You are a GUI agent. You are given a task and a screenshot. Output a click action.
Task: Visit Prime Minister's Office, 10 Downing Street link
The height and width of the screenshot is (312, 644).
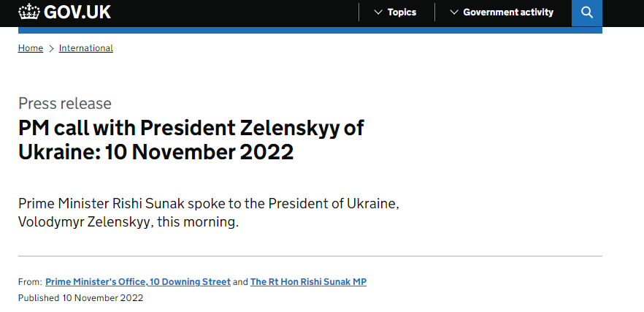coord(138,281)
